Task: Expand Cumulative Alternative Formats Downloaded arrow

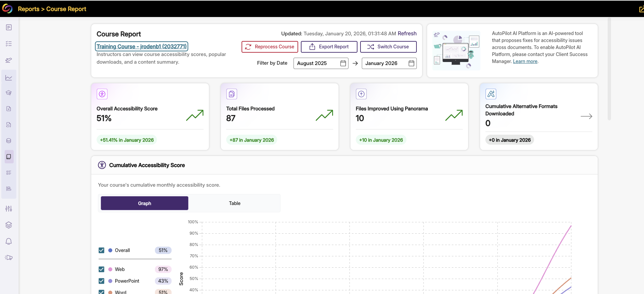Action: 586,116
